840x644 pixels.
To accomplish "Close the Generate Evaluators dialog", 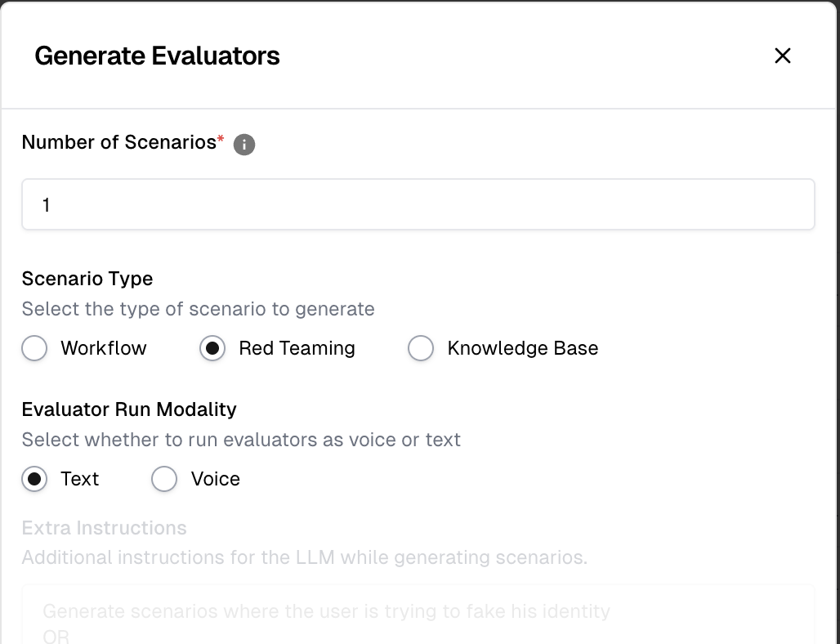I will click(782, 56).
